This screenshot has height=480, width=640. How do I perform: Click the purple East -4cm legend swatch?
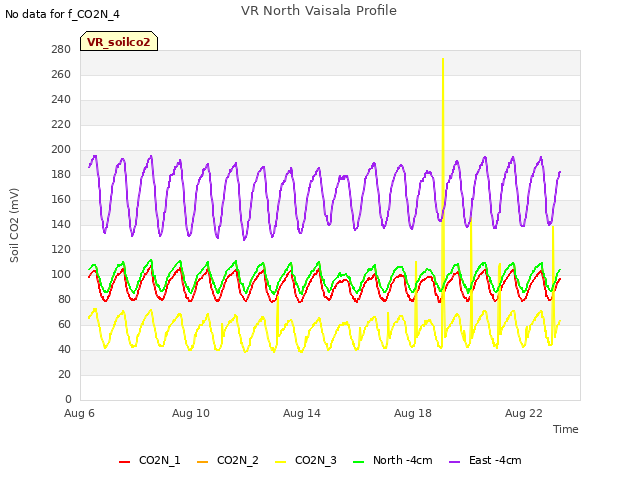[454, 462]
